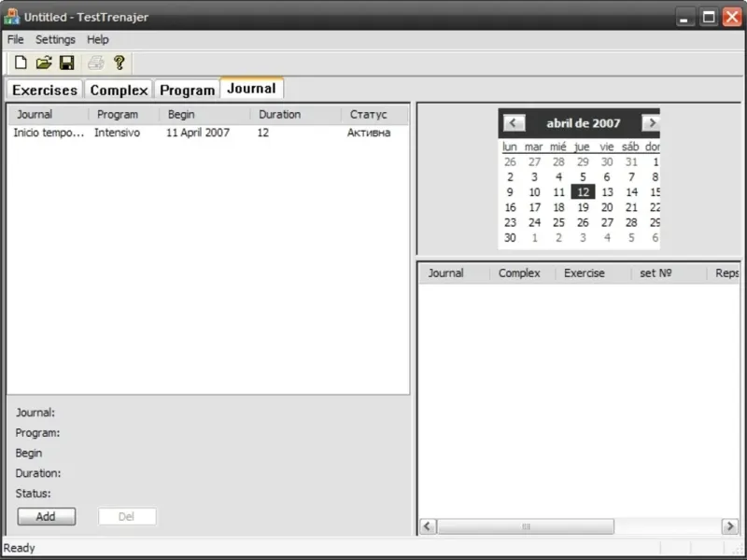Image resolution: width=747 pixels, height=560 pixels.
Task: Minimize the TestTrenajer window
Action: (x=684, y=18)
